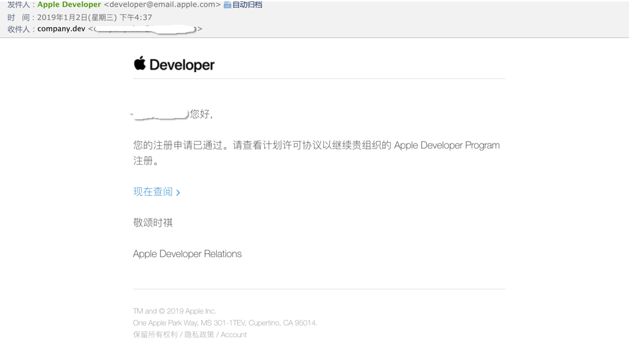Click the 自动归档 label
Screen dimensions: 629x364
[x=247, y=5]
